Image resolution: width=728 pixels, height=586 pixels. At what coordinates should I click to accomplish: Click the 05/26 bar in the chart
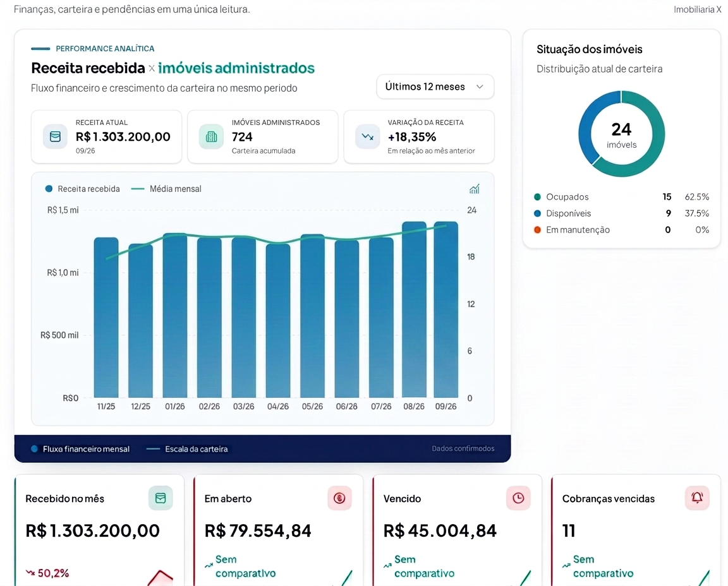coord(312,316)
